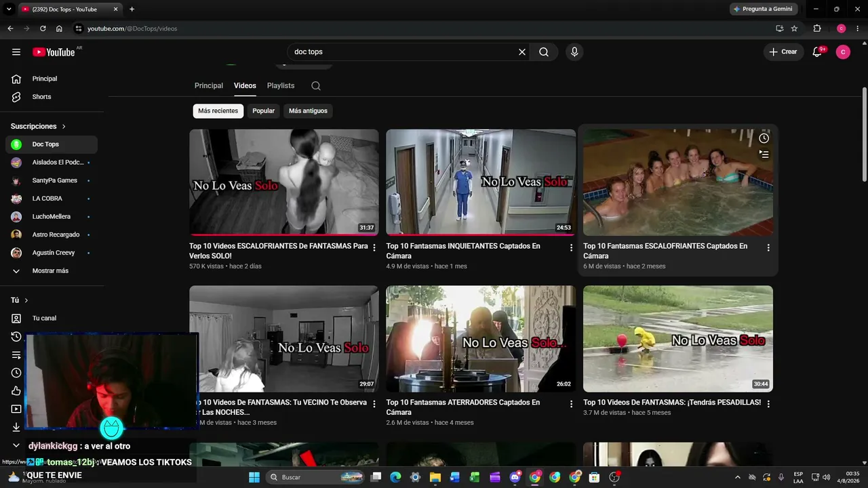Open the Windows Start menu
Viewport: 868px width, 488px height.
click(254, 477)
